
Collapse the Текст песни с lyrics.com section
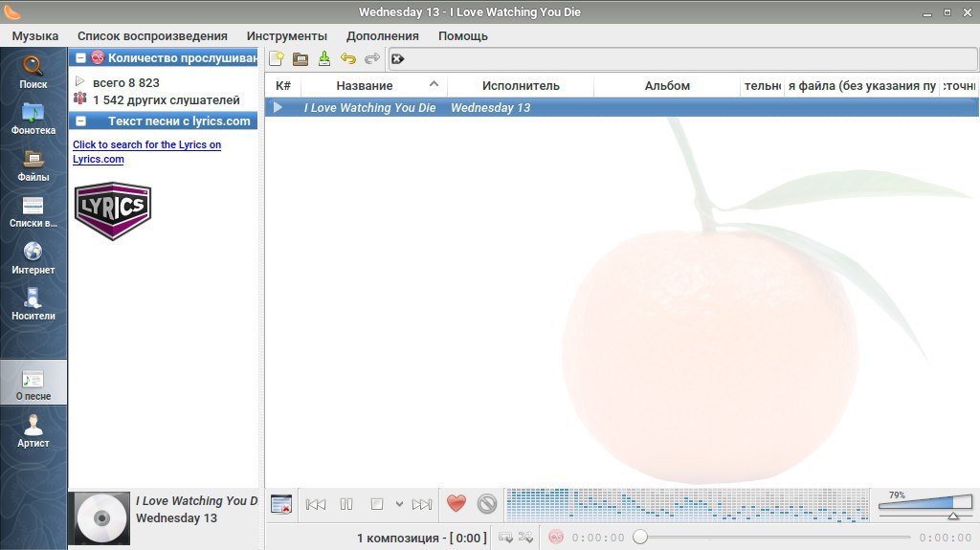point(80,121)
